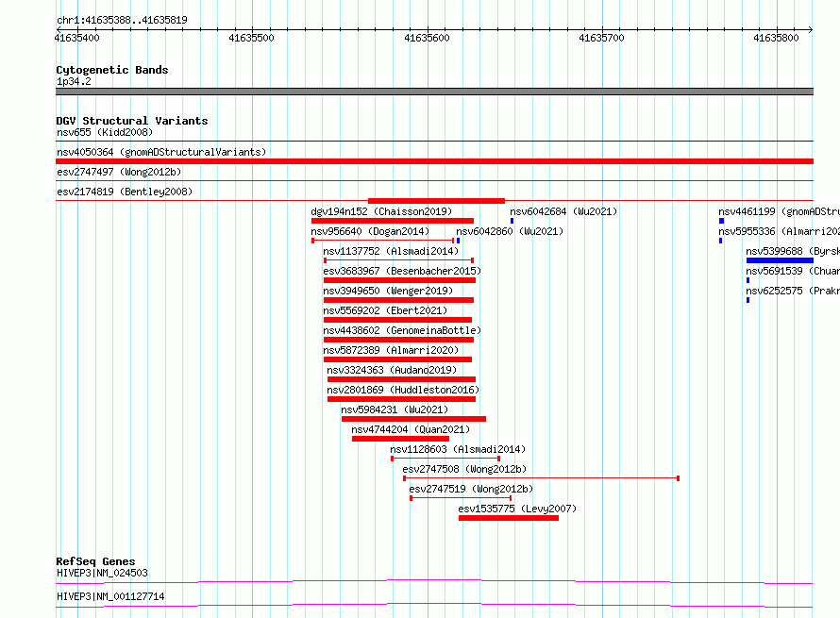
Task: Select the 1p34.2 cytogenetic band bar
Action: pos(434,92)
